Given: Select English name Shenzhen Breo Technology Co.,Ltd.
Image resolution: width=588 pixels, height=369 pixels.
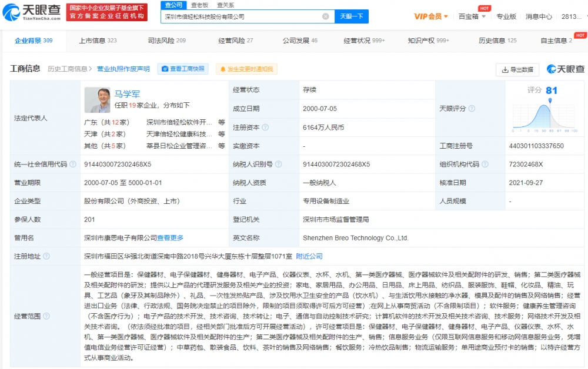Looking at the screenshot, I should (356, 238).
